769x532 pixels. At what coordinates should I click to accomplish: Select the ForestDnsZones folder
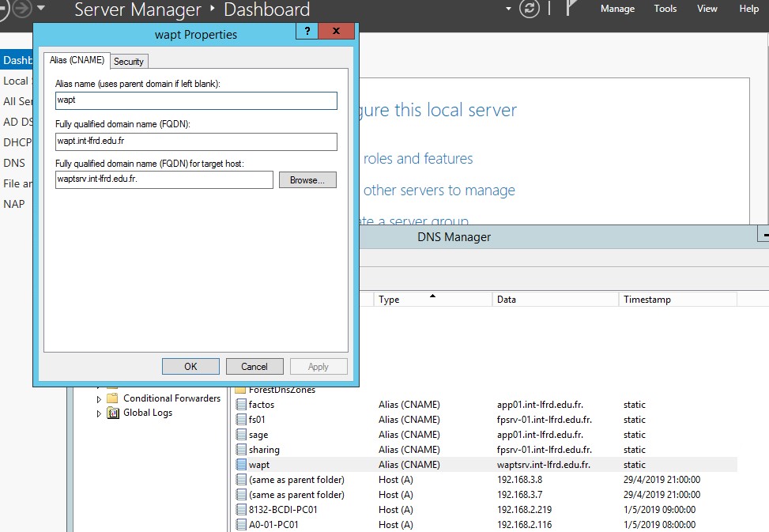[x=281, y=390]
